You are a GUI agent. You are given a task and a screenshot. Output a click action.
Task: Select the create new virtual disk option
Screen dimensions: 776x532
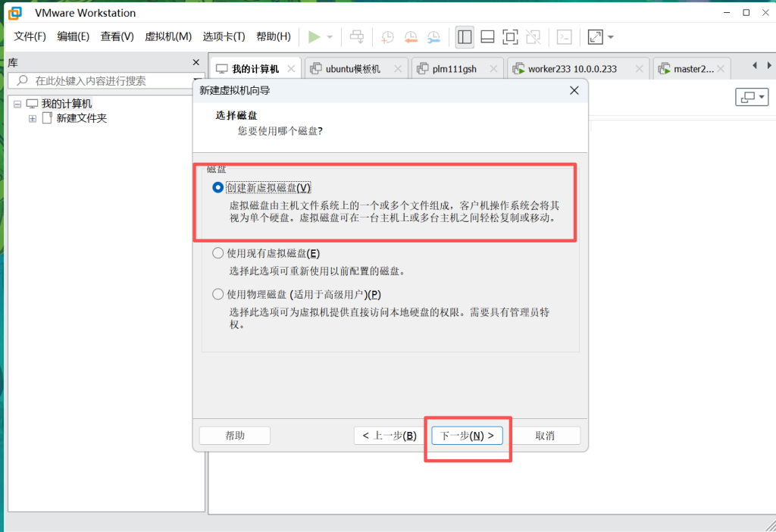(x=218, y=187)
